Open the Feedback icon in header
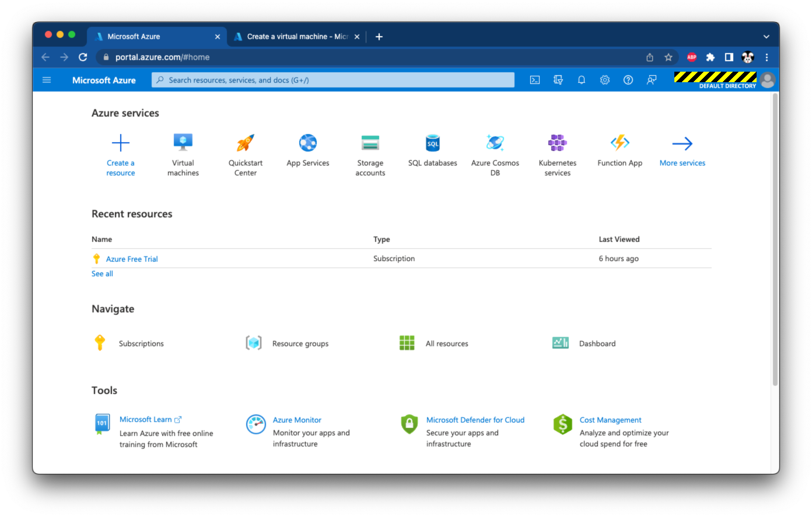The width and height of the screenshot is (812, 517). pos(652,80)
